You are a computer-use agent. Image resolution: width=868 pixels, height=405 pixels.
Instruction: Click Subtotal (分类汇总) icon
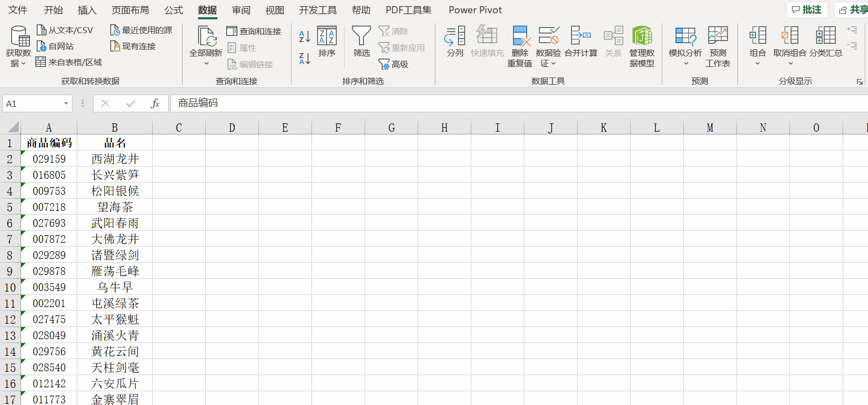tap(825, 37)
